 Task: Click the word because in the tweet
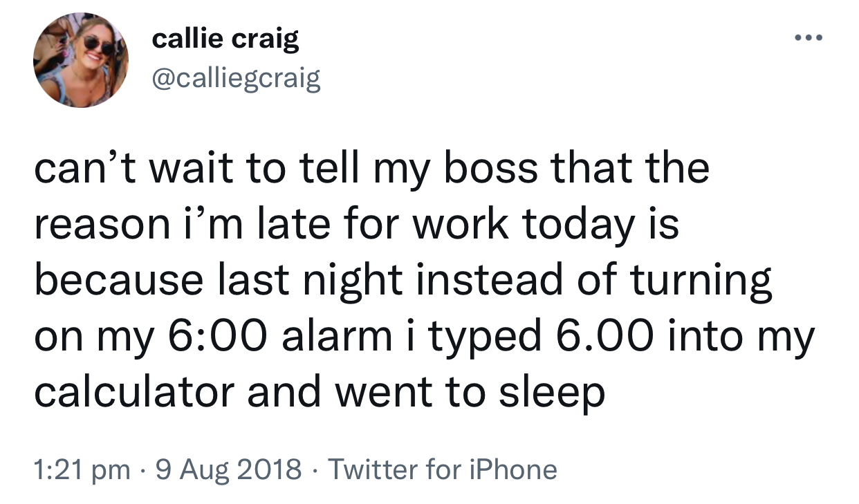(x=119, y=281)
